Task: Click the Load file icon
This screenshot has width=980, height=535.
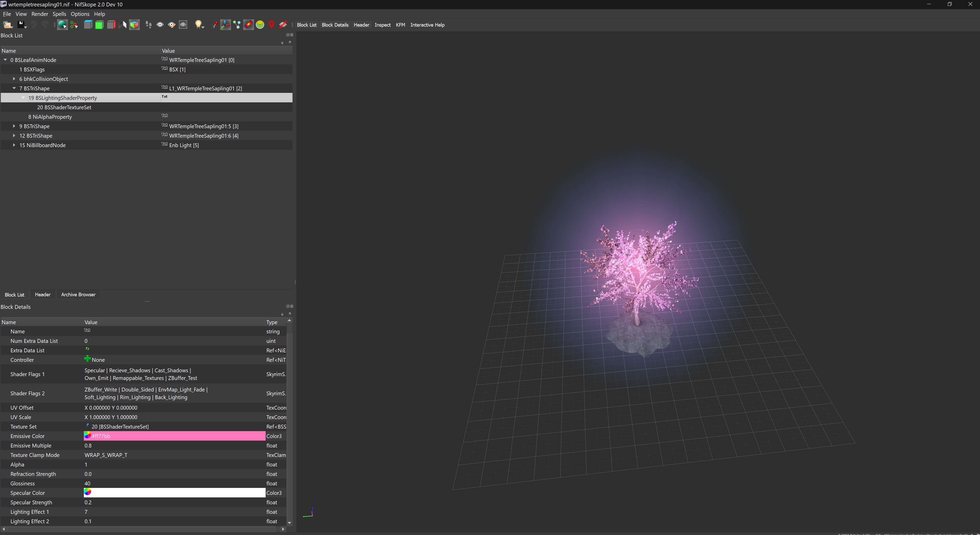Action: pyautogui.click(x=7, y=25)
